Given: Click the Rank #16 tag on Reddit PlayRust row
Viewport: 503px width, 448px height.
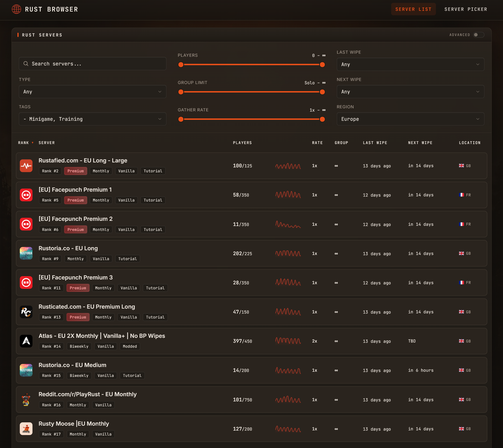Looking at the screenshot, I should point(52,405).
